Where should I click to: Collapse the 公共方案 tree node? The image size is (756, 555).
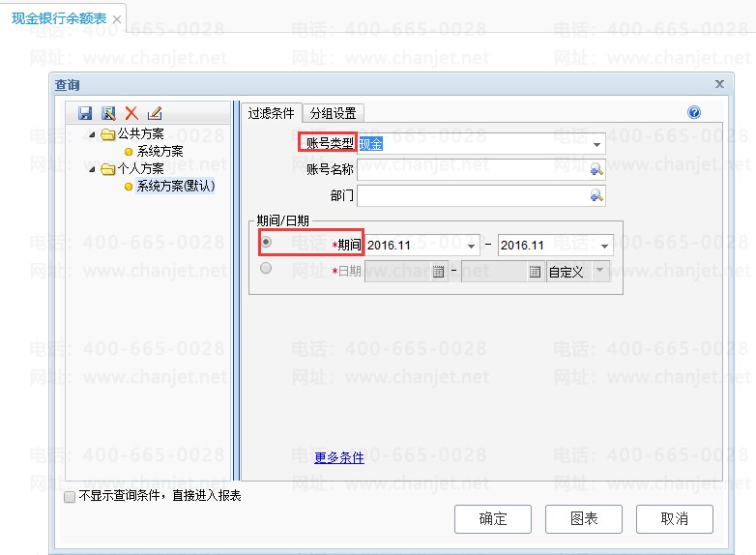point(92,134)
